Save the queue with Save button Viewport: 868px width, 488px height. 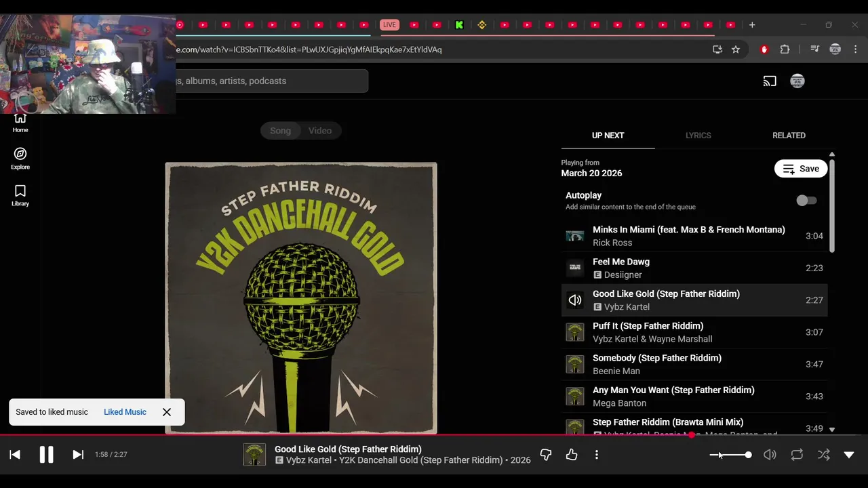pos(801,169)
